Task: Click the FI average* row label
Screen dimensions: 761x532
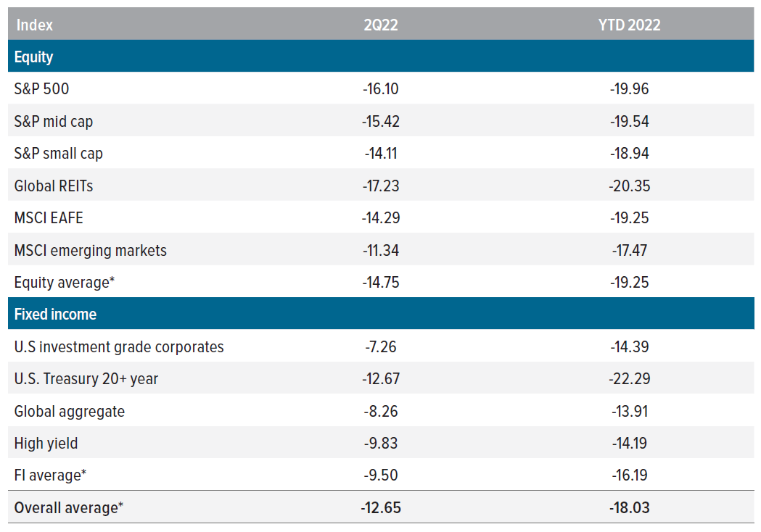Action: 51,475
